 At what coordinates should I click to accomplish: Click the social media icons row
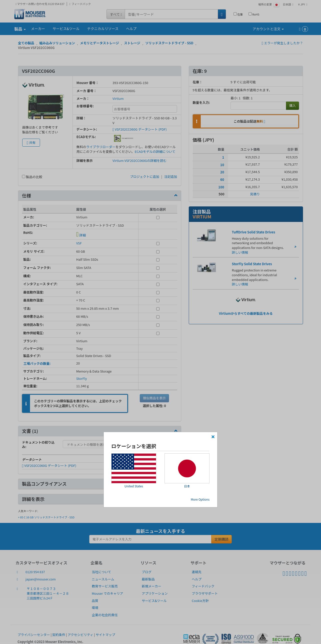[294, 573]
